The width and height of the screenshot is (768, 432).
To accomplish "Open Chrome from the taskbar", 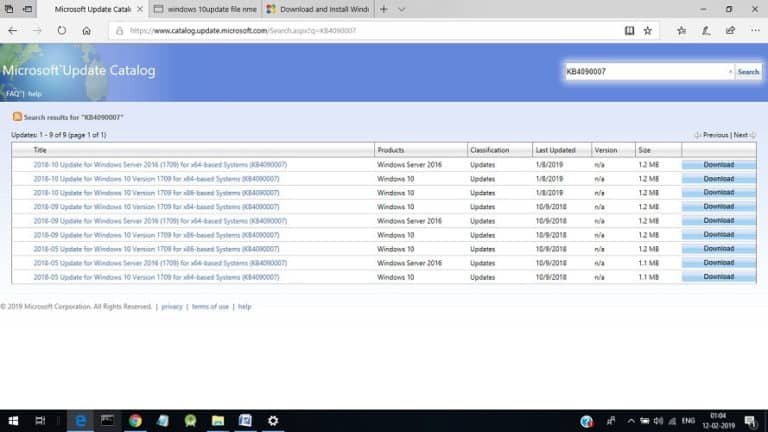I will [135, 421].
